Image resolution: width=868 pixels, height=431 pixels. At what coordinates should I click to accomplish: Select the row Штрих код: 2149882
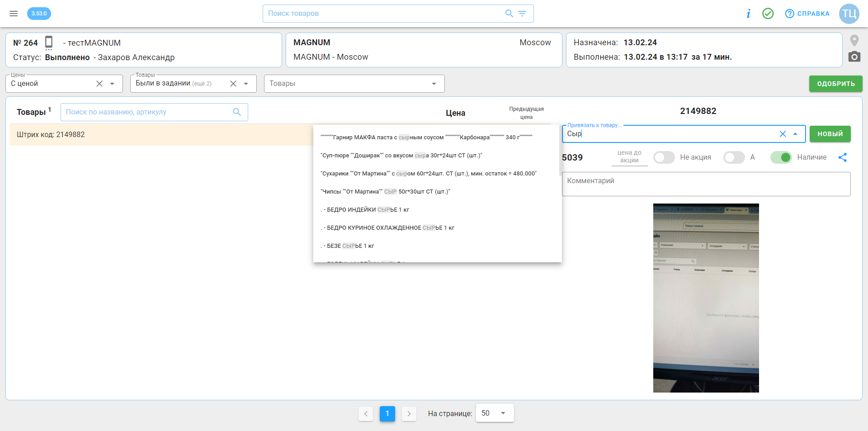coord(161,134)
